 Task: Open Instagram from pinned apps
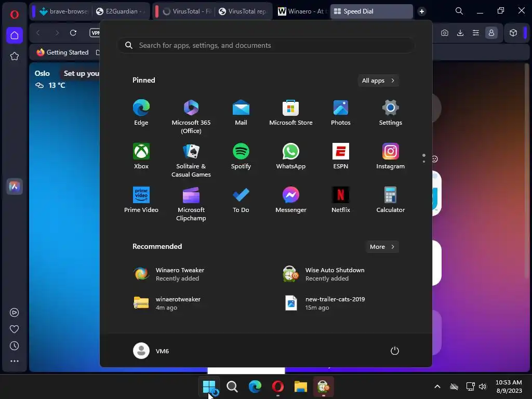[x=391, y=156]
